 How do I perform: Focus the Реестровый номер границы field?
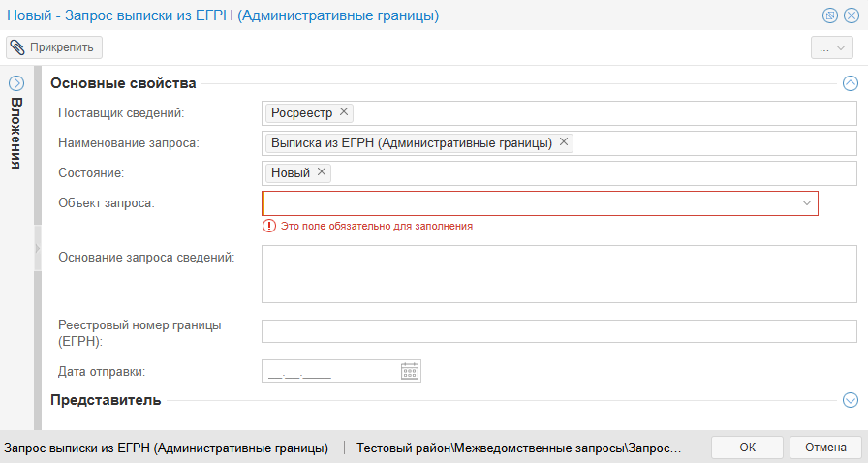click(559, 331)
